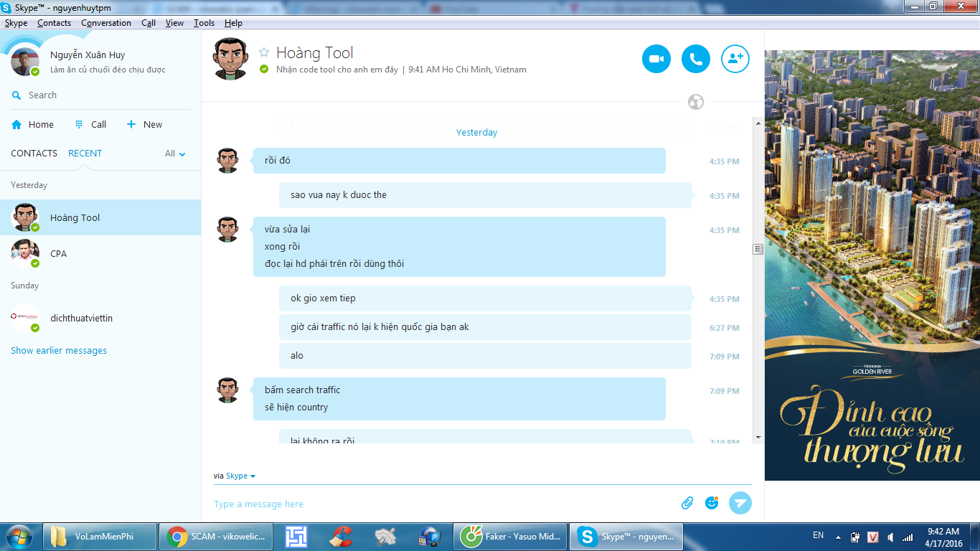Viewport: 980px width, 551px height.
Task: Open the Help menu
Action: tap(233, 23)
